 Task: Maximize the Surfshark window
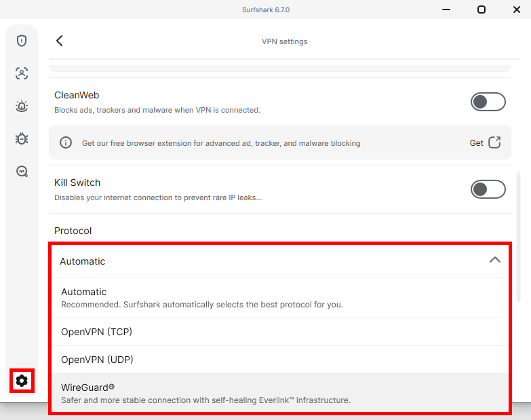tap(481, 9)
